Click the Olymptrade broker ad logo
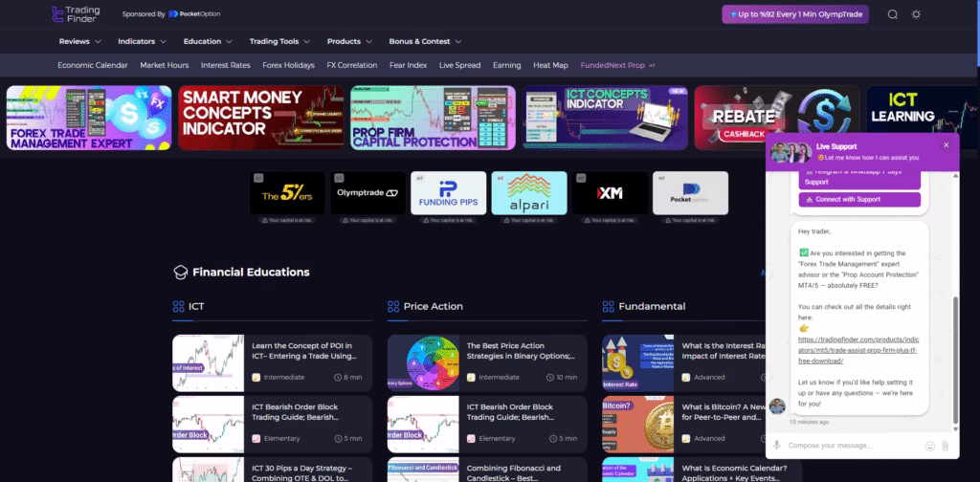This screenshot has height=482, width=980. tap(367, 193)
